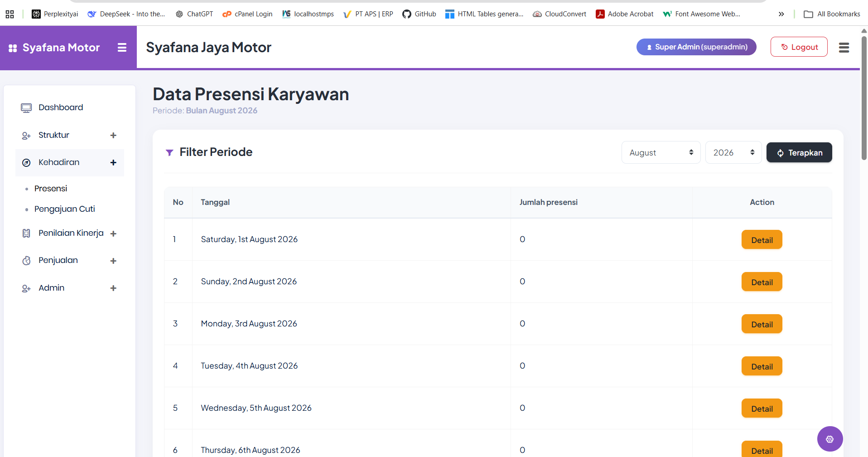
Task: Go to Dashboard menu item
Action: [x=61, y=107]
